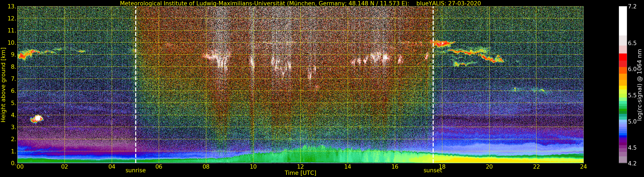The height and width of the screenshot is (177, 644).
Task: Select the 'sunrise' label below the time axis
Action: tap(135, 171)
